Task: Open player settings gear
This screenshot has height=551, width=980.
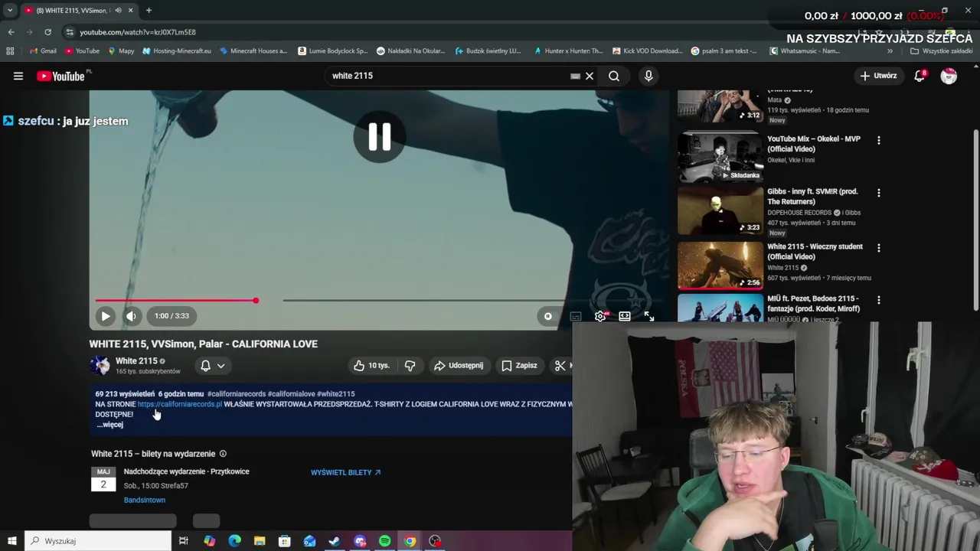Action: point(601,316)
